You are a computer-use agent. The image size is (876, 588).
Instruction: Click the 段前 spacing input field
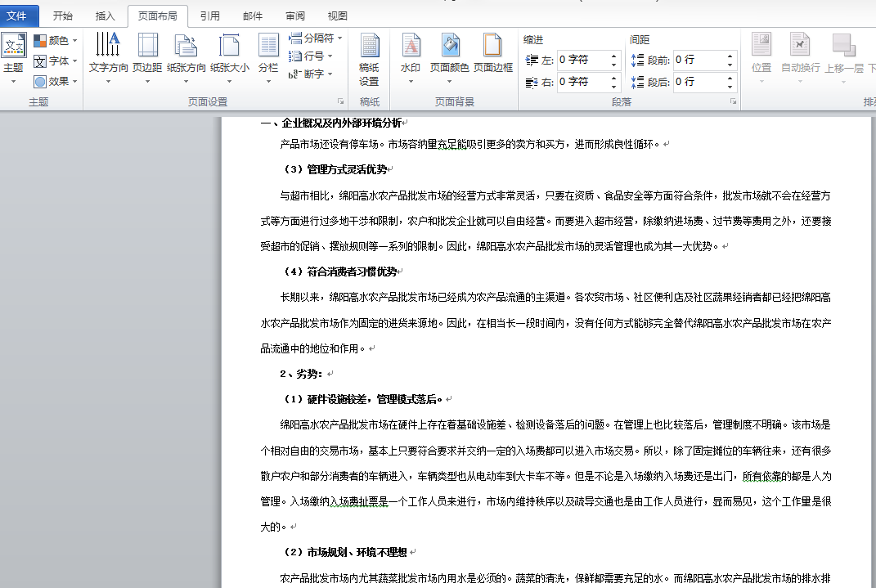click(x=699, y=60)
